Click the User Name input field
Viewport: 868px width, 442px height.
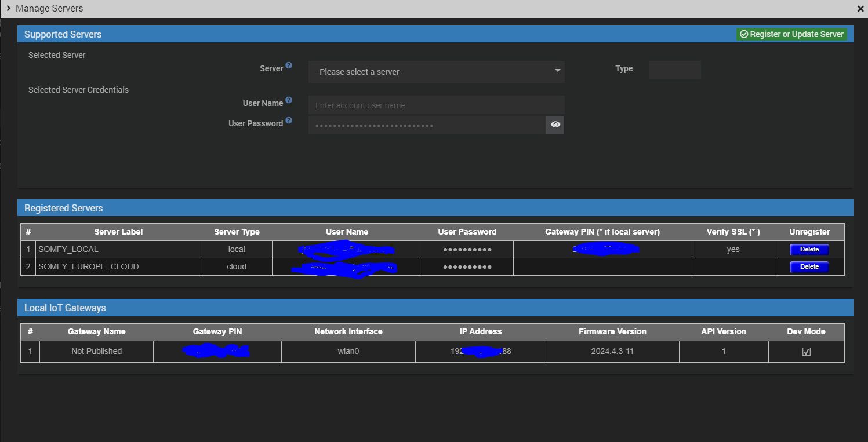[x=436, y=105]
